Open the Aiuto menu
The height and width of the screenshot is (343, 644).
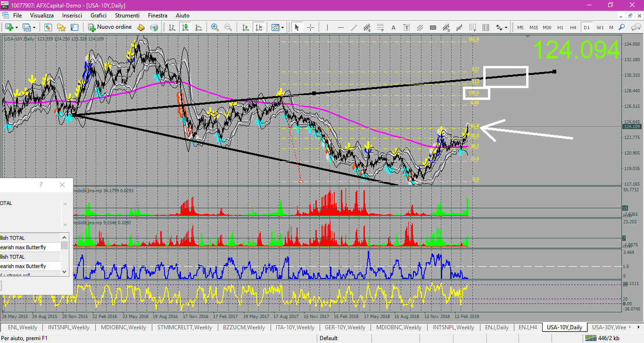tap(182, 16)
